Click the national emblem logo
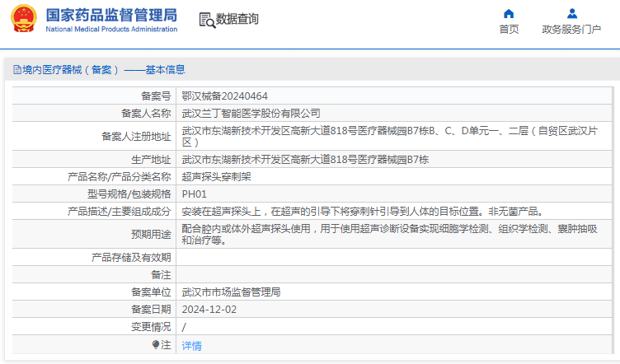The height and width of the screenshot is (364, 620). click(23, 18)
